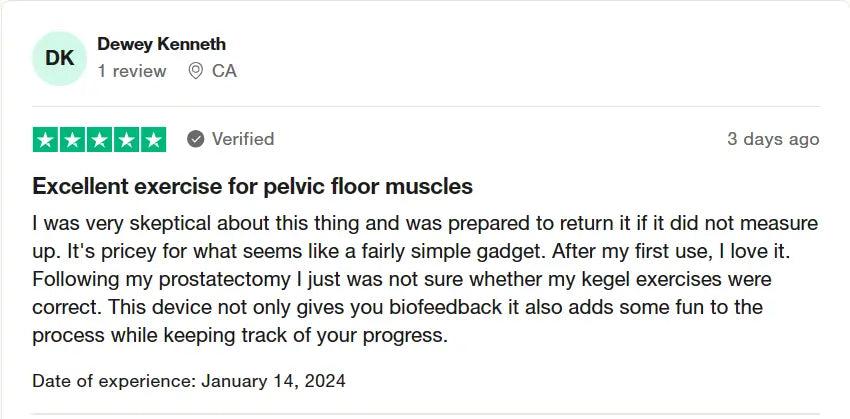Open the 'Excellent exercise for pelvic floor muscles' title
The image size is (850, 419).
click(253, 186)
